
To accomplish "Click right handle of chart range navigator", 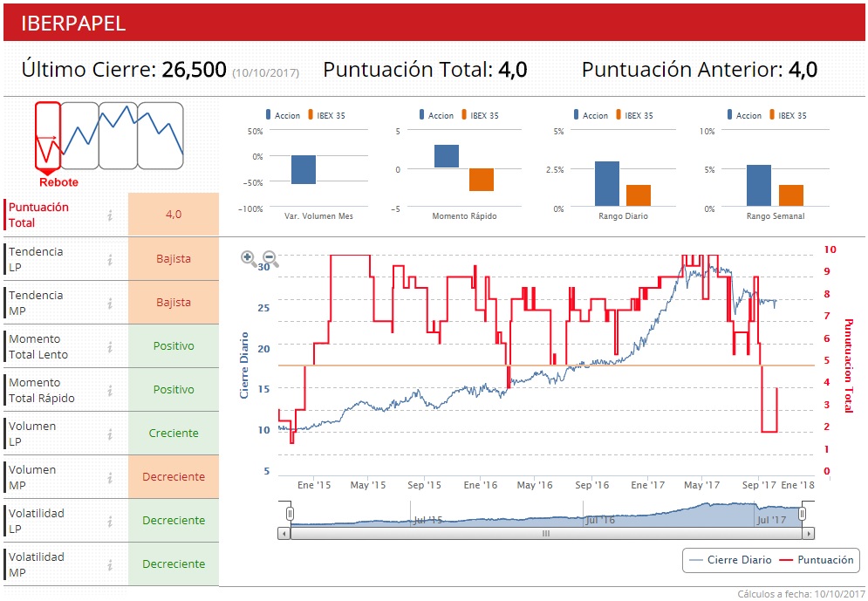I will tap(802, 514).
